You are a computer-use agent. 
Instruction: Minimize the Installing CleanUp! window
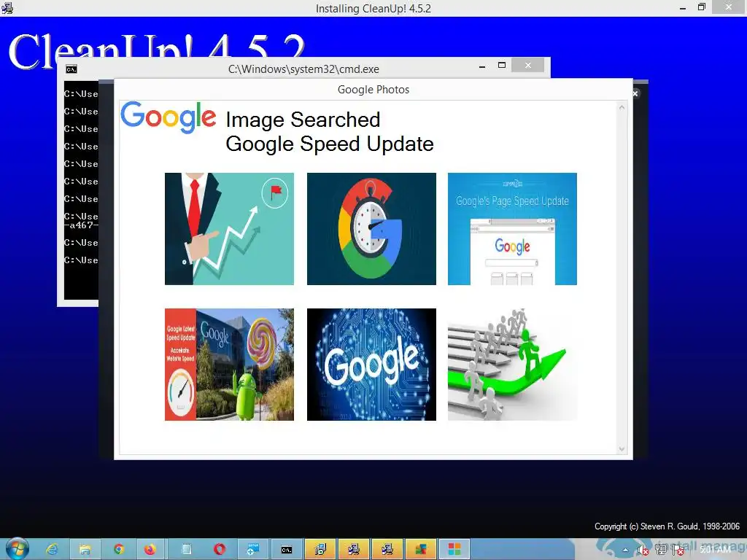point(683,7)
